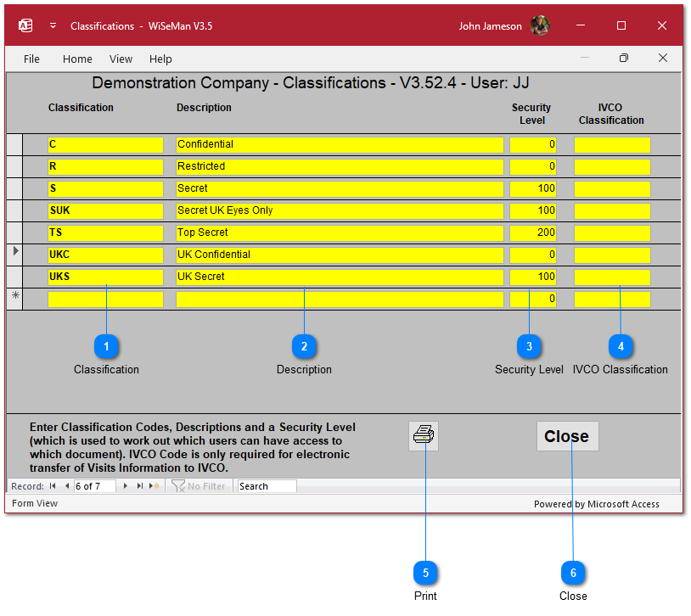The height and width of the screenshot is (616, 691).
Task: Open the Help menu
Action: [160, 59]
